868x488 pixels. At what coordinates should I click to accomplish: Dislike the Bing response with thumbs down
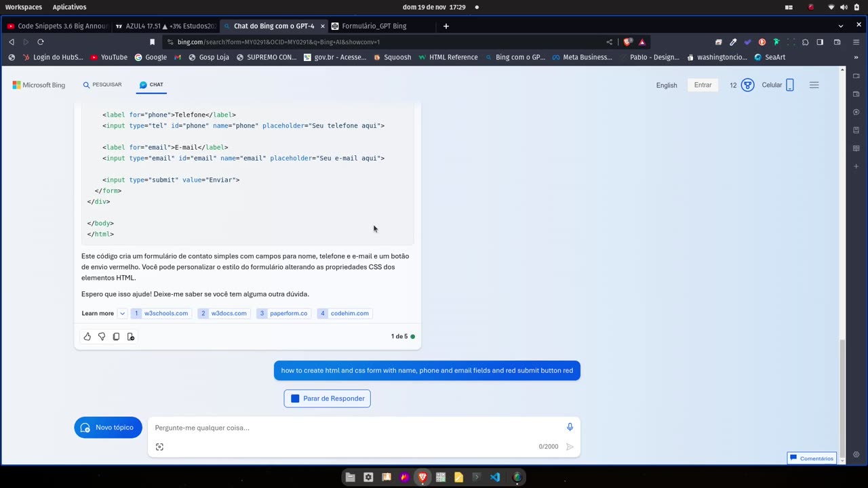pos(102,337)
